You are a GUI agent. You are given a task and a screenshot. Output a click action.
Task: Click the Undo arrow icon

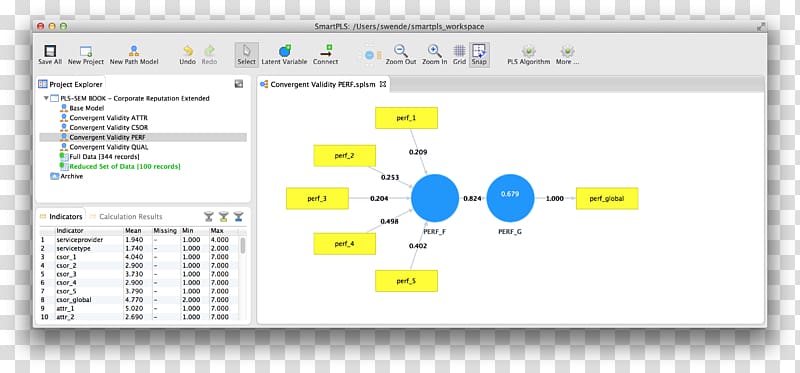(188, 51)
